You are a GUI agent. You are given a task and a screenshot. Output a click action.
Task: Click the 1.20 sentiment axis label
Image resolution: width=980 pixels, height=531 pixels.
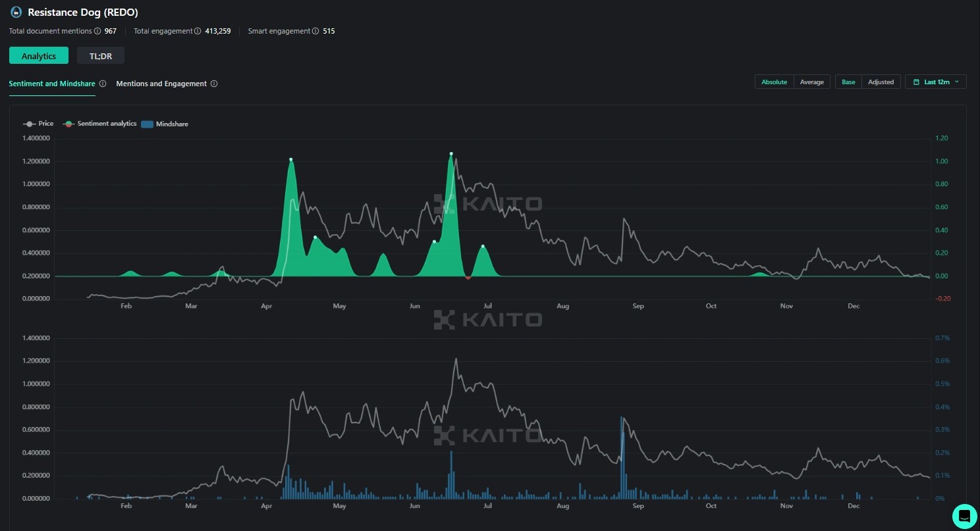tap(941, 138)
